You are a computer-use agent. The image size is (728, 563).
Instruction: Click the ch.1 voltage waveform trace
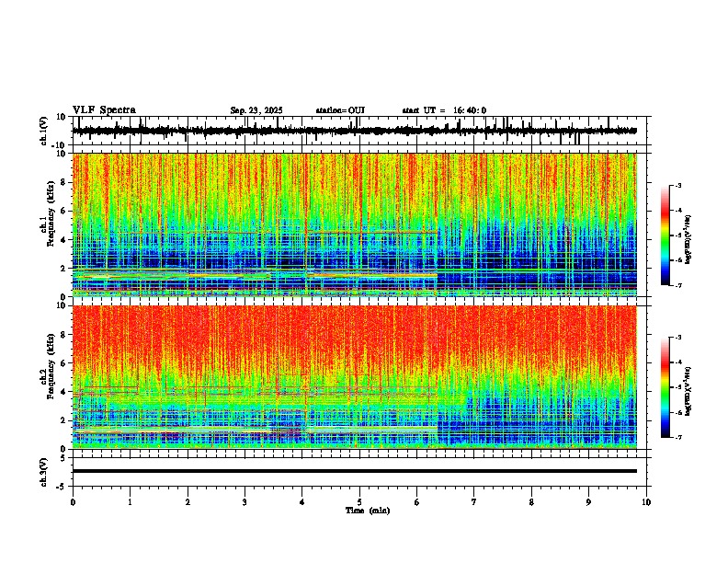pyautogui.click(x=354, y=131)
